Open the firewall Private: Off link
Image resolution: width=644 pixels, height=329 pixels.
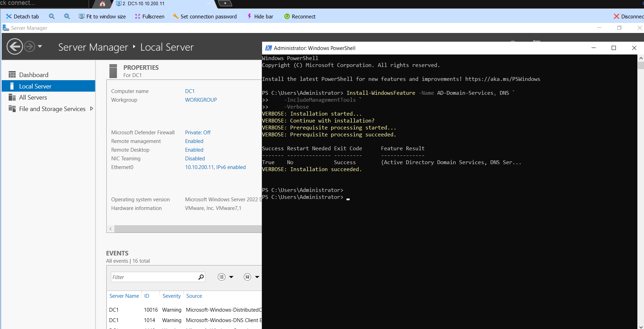(x=198, y=133)
